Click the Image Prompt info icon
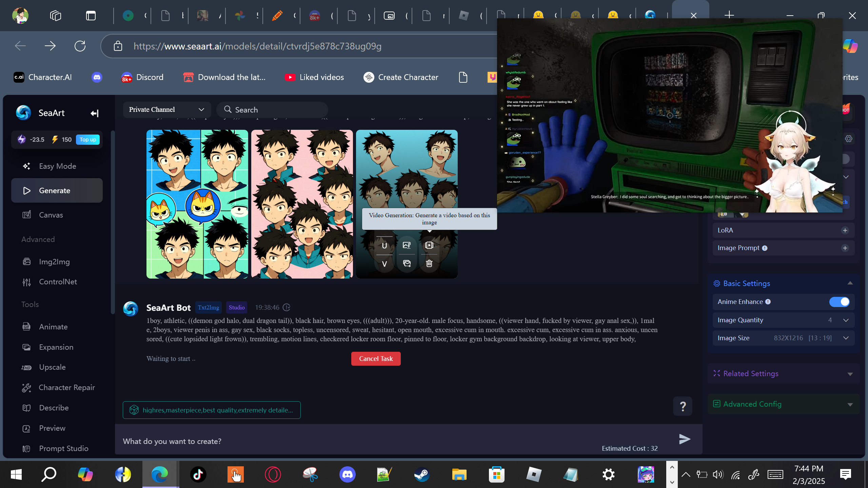This screenshot has width=868, height=488. coord(765,248)
